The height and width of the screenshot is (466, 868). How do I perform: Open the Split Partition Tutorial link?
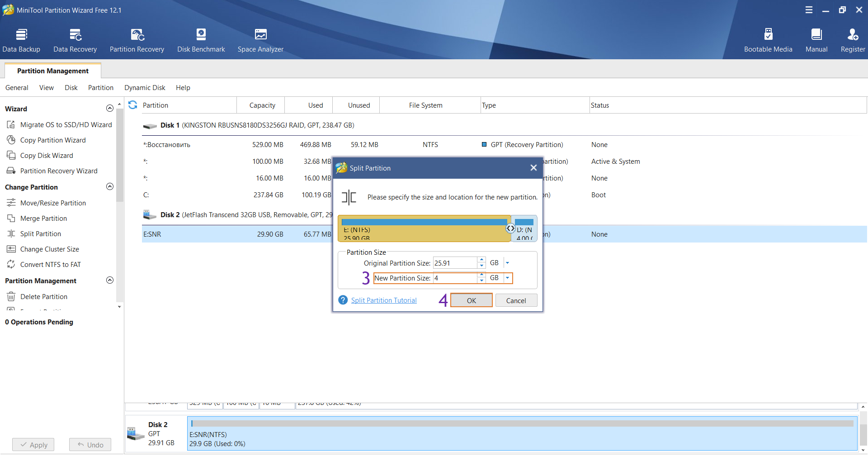coord(384,300)
